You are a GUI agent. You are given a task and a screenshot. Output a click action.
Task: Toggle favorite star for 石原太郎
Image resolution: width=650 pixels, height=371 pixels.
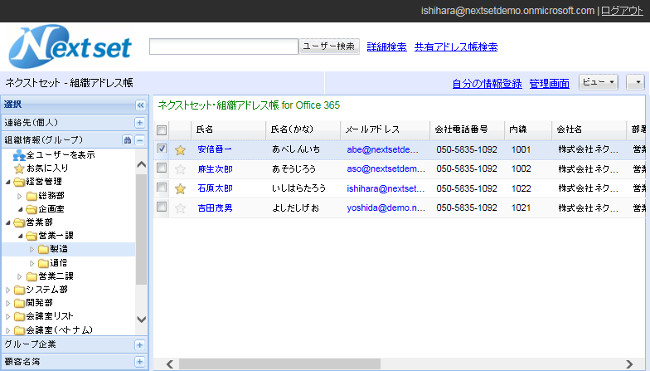tap(180, 189)
